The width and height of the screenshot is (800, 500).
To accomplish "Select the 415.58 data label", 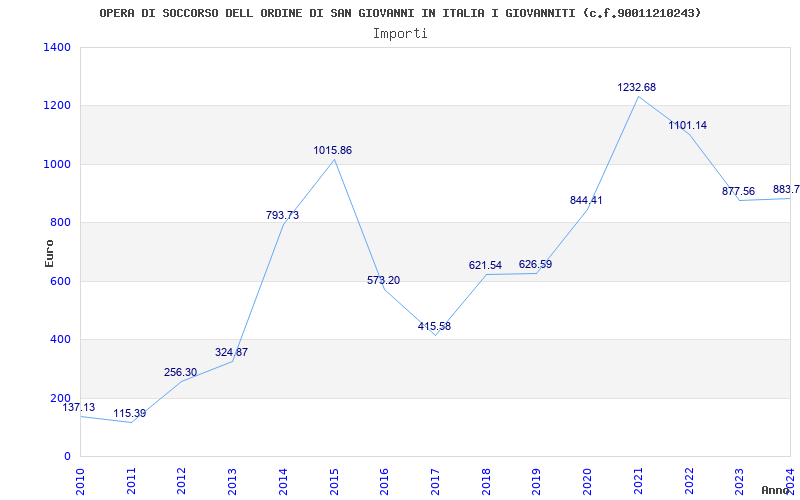I will pyautogui.click(x=434, y=327).
